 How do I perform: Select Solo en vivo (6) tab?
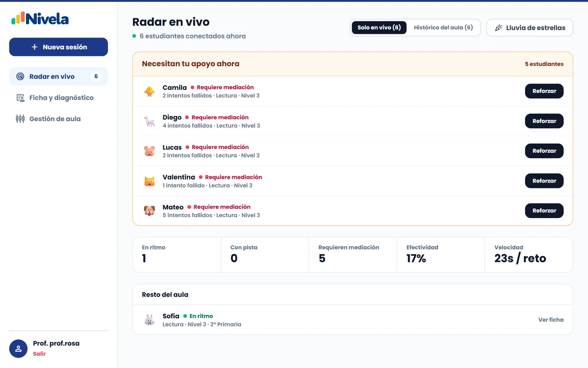click(x=379, y=28)
